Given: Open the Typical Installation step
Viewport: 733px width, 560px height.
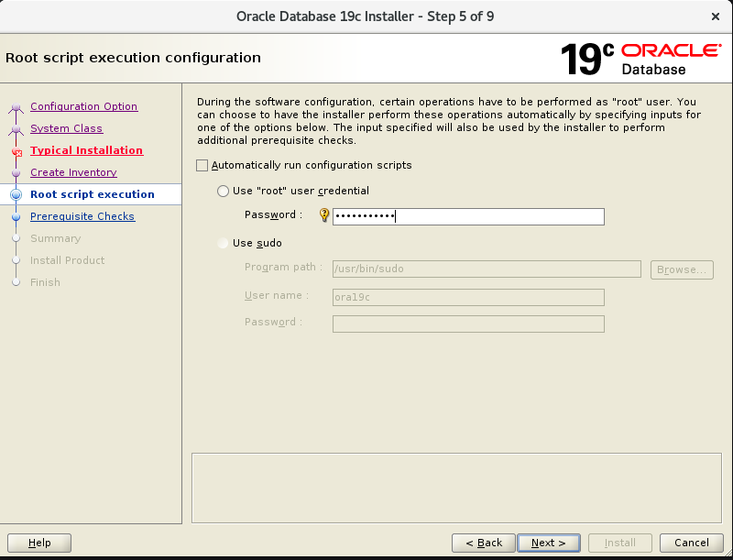Looking at the screenshot, I should [x=86, y=150].
